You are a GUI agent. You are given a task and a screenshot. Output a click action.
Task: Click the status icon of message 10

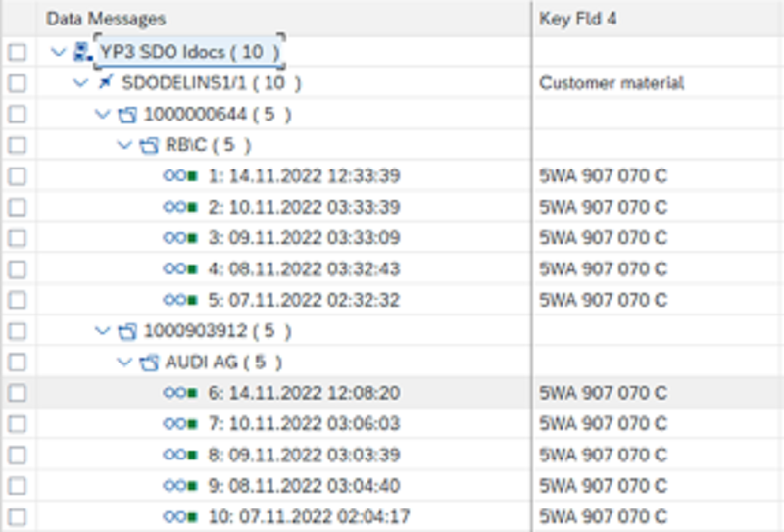[x=180, y=516]
